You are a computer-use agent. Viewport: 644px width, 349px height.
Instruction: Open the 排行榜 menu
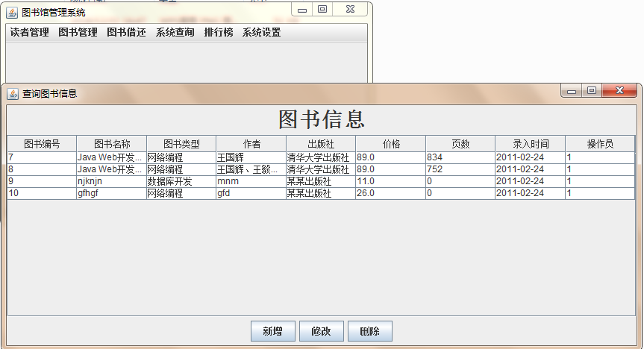coord(219,32)
